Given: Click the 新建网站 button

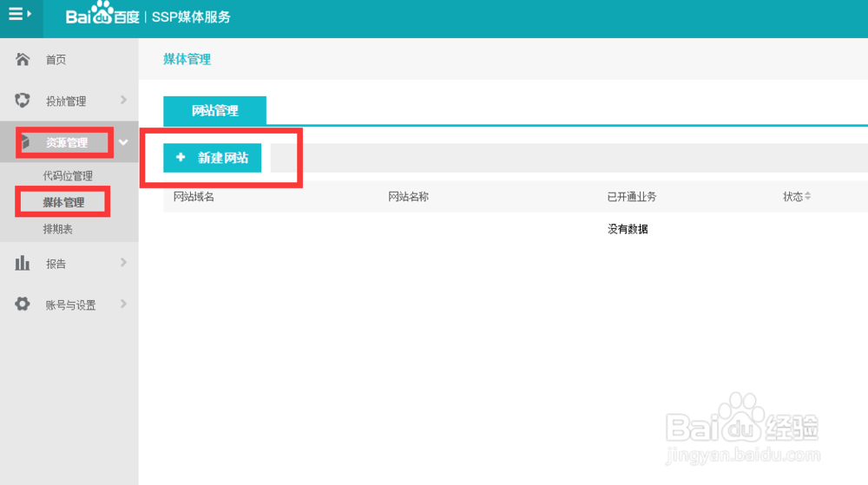Looking at the screenshot, I should [x=212, y=158].
